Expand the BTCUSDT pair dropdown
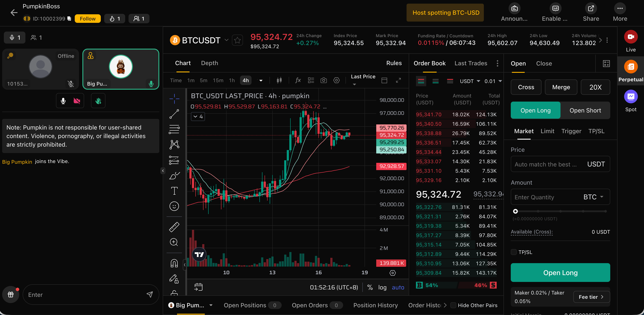644x315 pixels. click(227, 40)
